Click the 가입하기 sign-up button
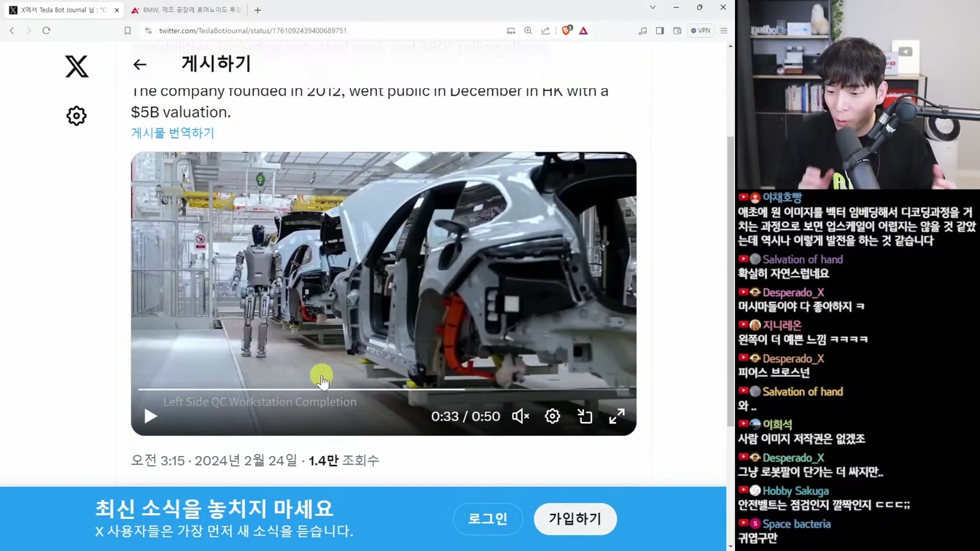 [575, 519]
